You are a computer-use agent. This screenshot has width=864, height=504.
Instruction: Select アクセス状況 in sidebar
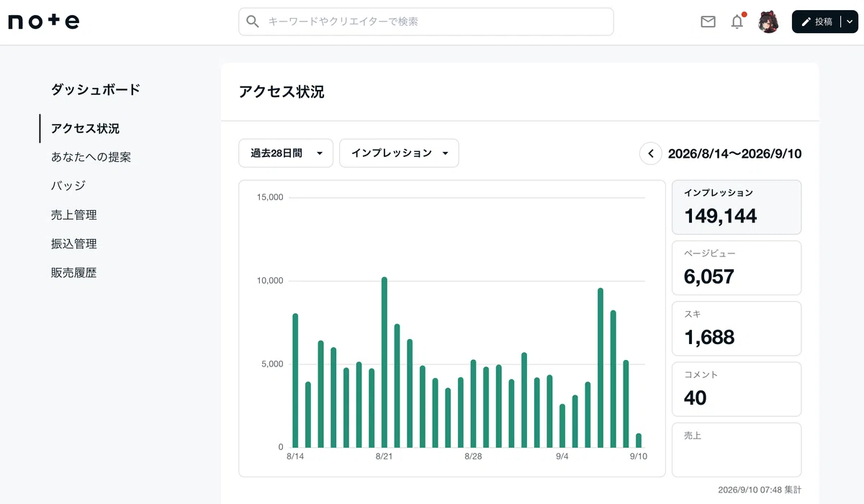click(x=85, y=128)
